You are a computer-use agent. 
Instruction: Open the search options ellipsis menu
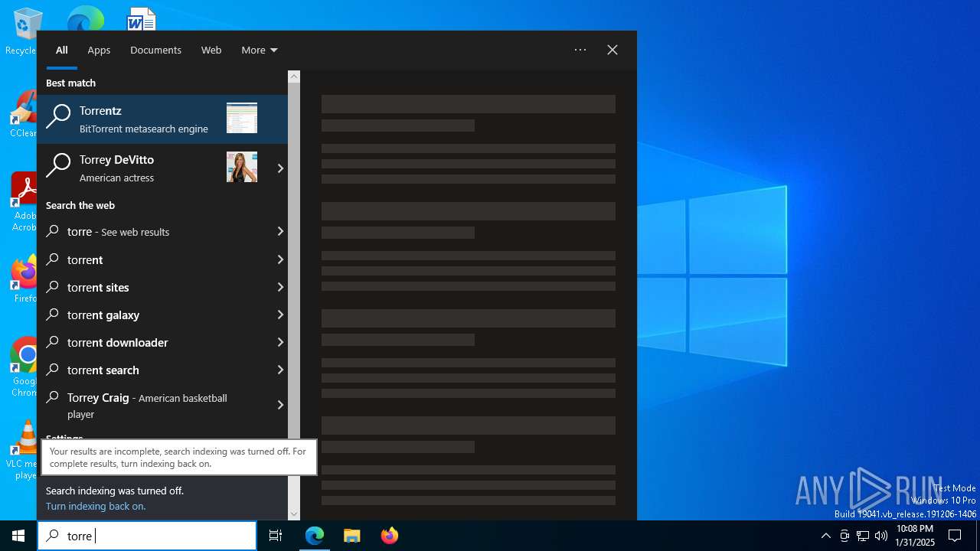(x=580, y=50)
